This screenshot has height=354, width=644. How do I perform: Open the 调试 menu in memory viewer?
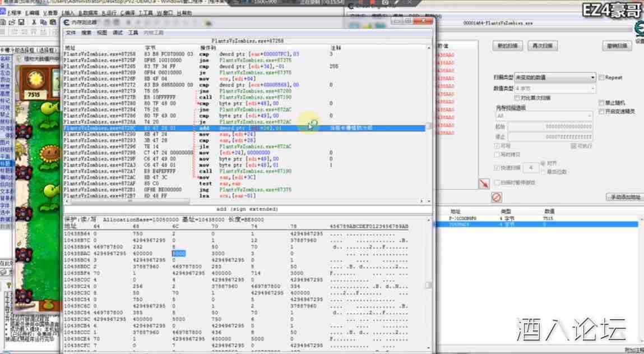[x=118, y=33]
